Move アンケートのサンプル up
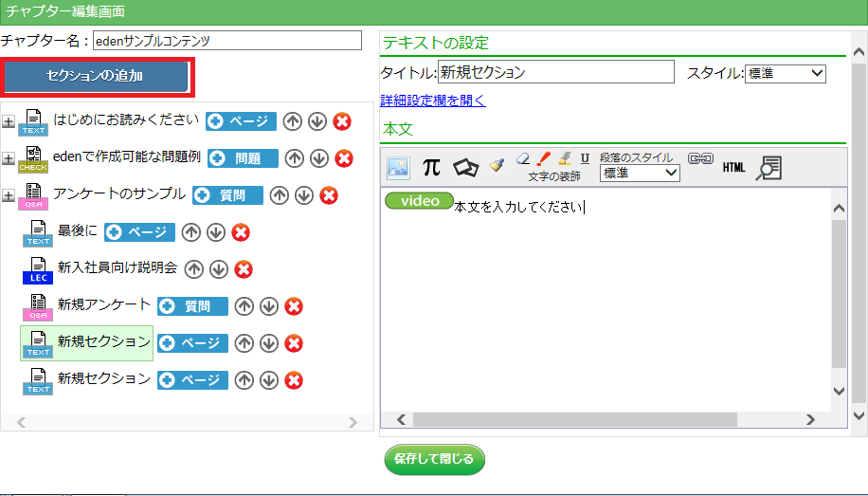 point(279,195)
